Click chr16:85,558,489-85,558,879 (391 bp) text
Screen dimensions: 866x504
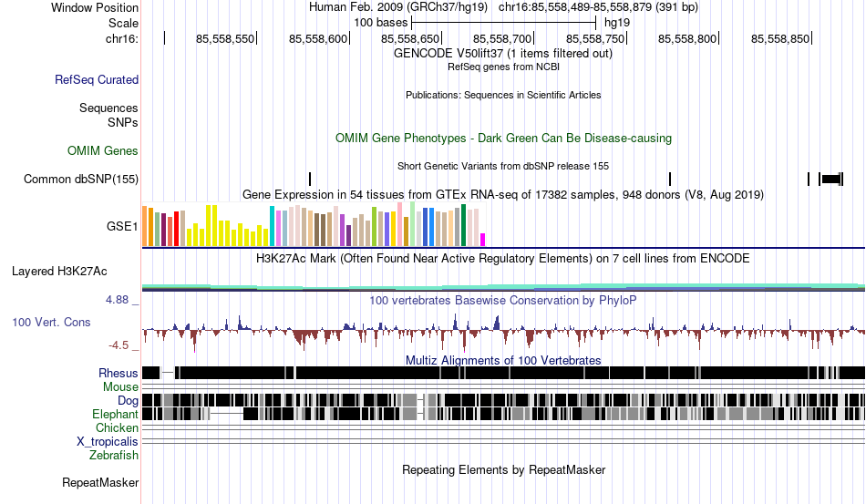point(598,7)
